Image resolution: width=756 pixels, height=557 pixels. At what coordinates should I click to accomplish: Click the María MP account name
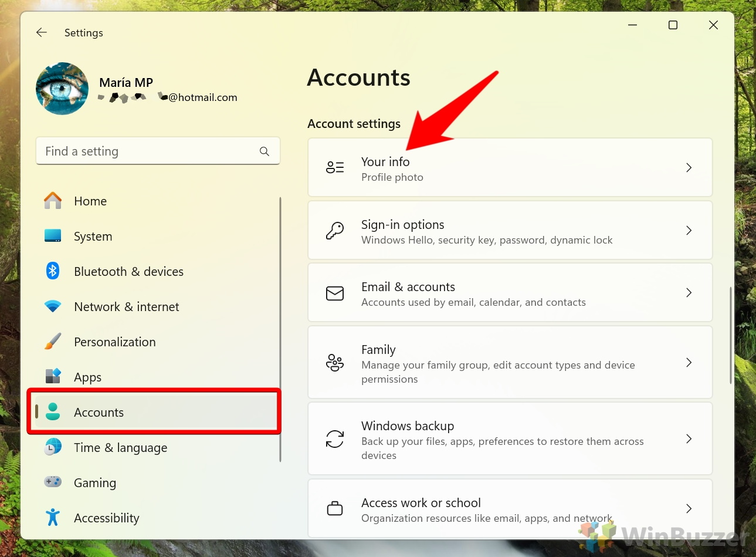[126, 83]
